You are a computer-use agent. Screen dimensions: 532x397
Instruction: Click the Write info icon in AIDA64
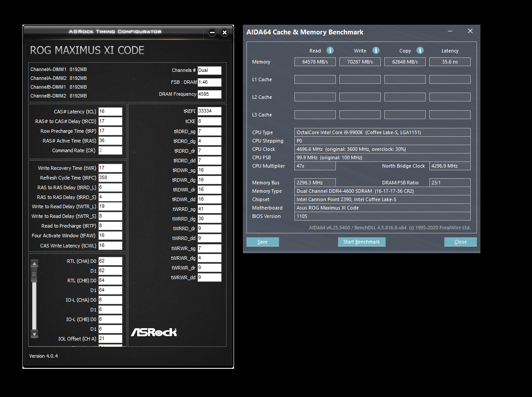[x=376, y=50]
